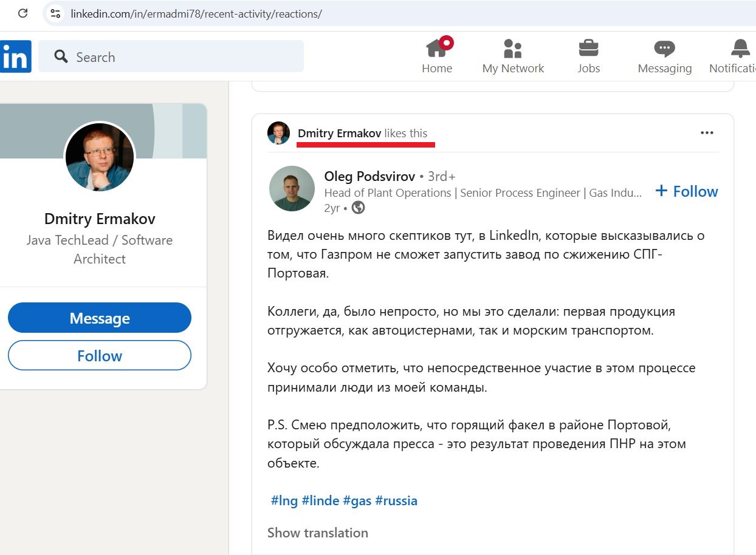
Task: Click post paragraph starting 'P.S. Смею предположить'
Action: tap(477, 444)
